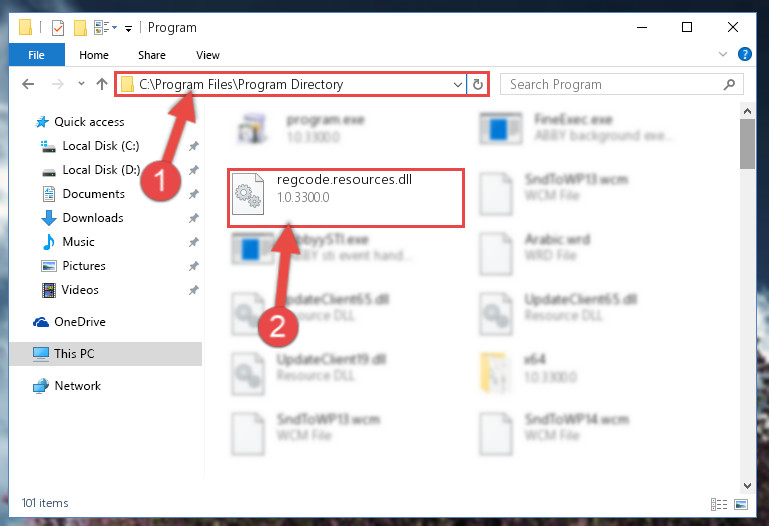Image resolution: width=769 pixels, height=526 pixels.
Task: Click the Back navigation arrow
Action: point(28,84)
